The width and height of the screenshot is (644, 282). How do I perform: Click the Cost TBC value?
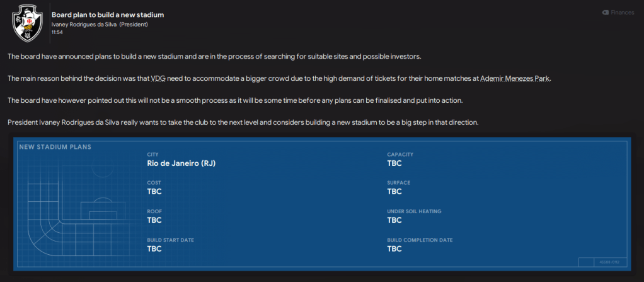[154, 192]
